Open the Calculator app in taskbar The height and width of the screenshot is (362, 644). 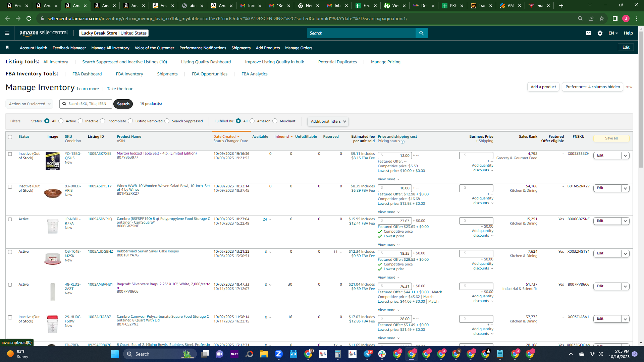337,354
